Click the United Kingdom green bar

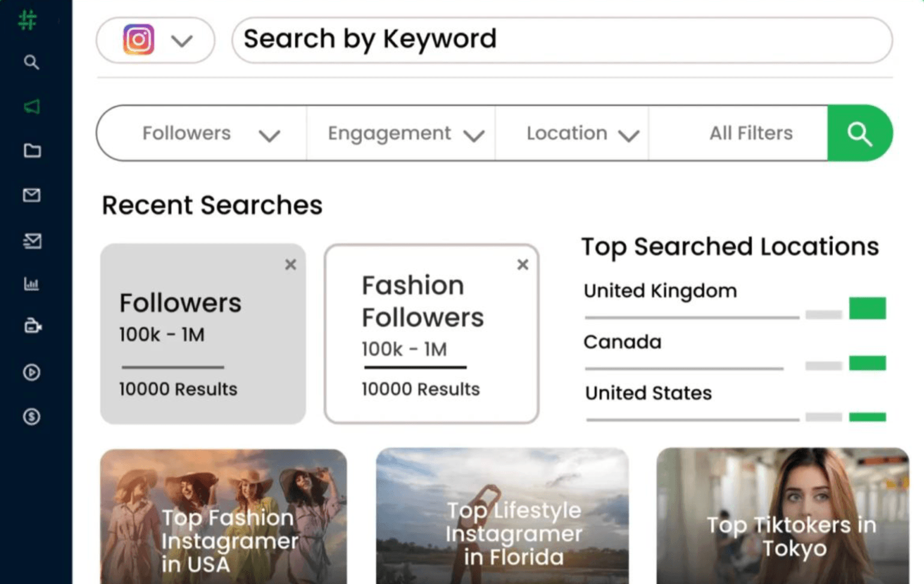tap(868, 308)
